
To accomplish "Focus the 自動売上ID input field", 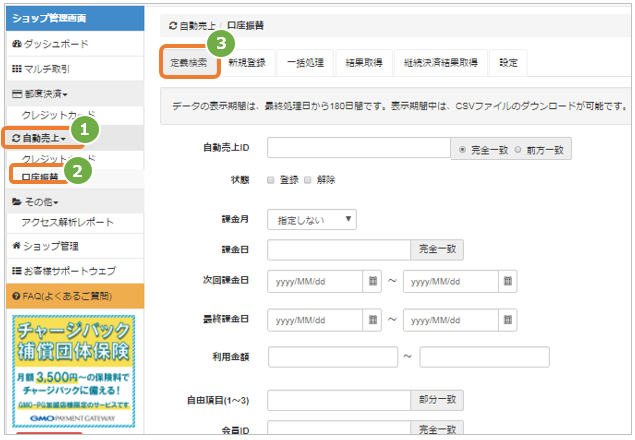I will point(359,147).
